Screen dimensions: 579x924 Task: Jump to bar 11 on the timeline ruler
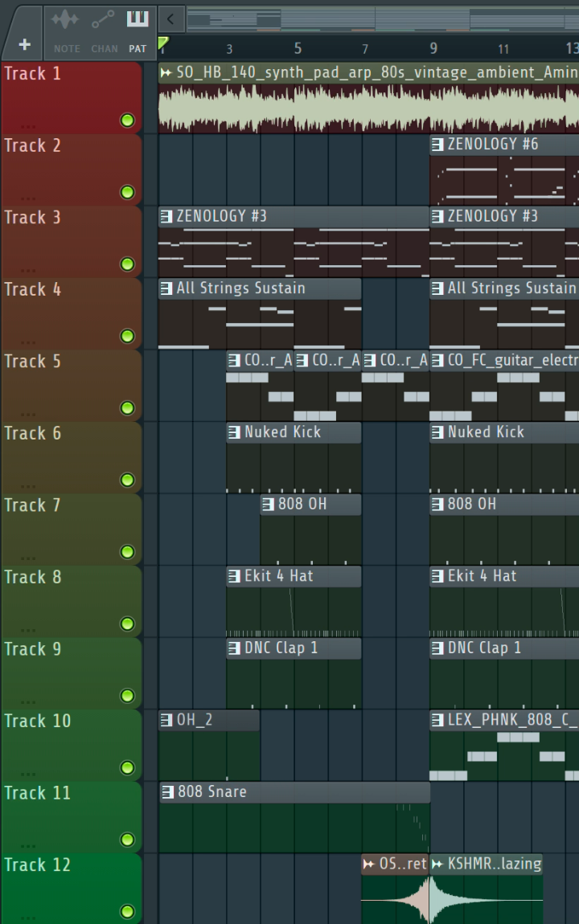(503, 49)
